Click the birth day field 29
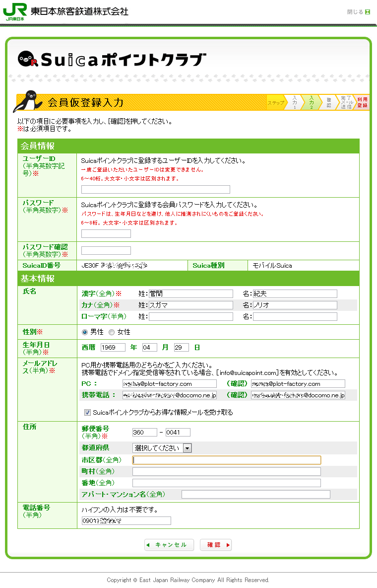Viewport: 377px width, 588px height. 182,348
